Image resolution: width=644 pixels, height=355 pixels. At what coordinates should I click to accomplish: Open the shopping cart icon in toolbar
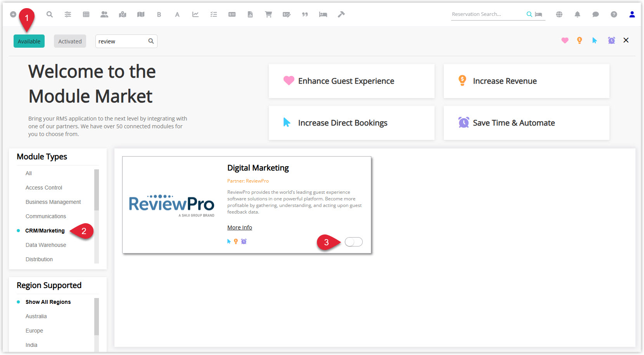pos(268,14)
